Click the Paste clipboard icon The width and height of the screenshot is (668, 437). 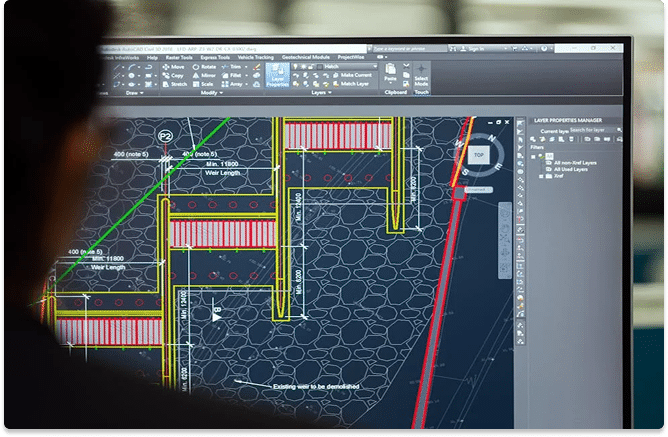(x=391, y=76)
